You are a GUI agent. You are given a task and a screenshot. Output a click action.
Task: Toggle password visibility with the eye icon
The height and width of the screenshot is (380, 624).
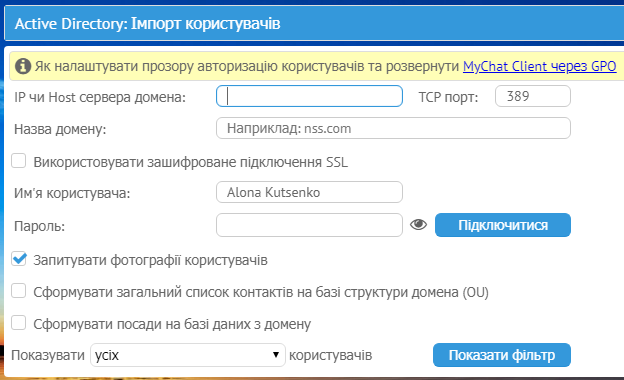click(418, 225)
